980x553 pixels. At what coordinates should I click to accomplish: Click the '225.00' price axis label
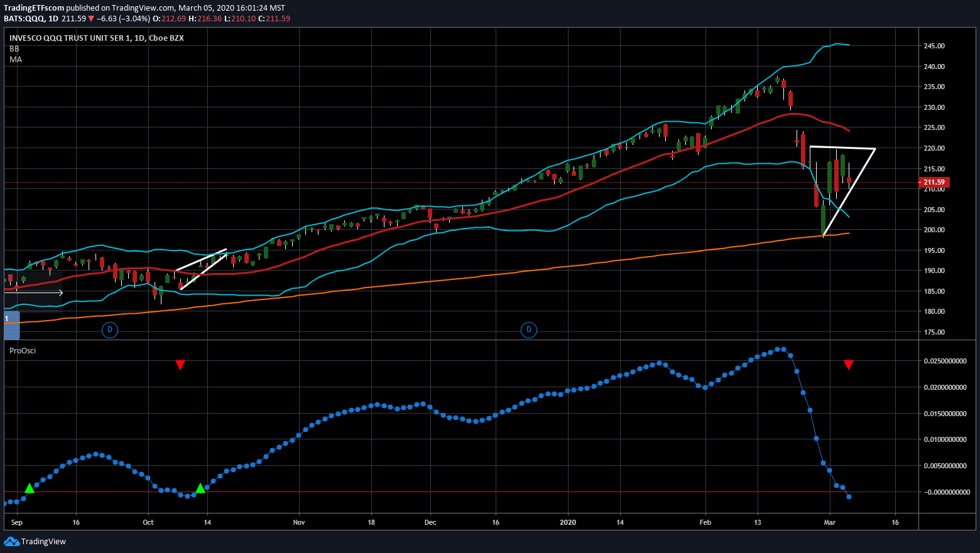point(934,128)
